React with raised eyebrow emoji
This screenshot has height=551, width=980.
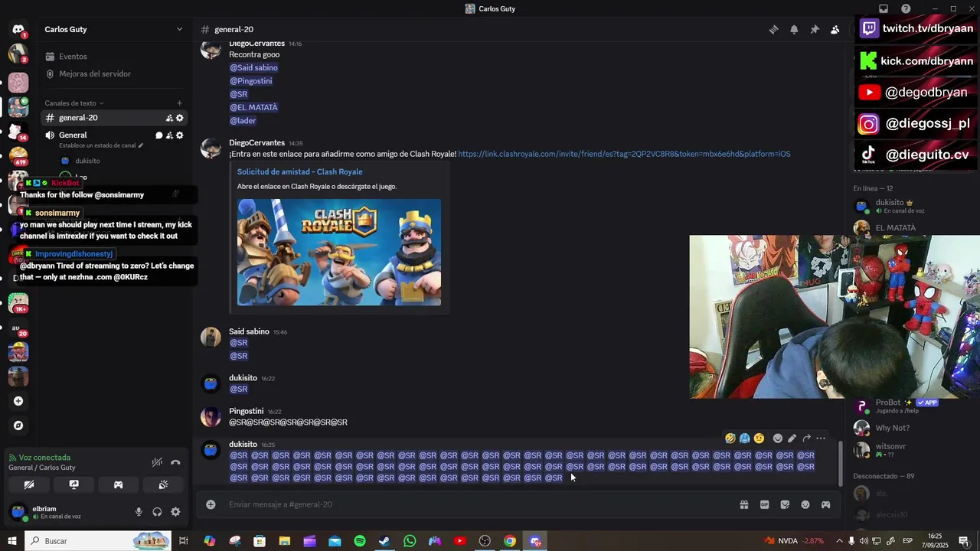tap(759, 439)
